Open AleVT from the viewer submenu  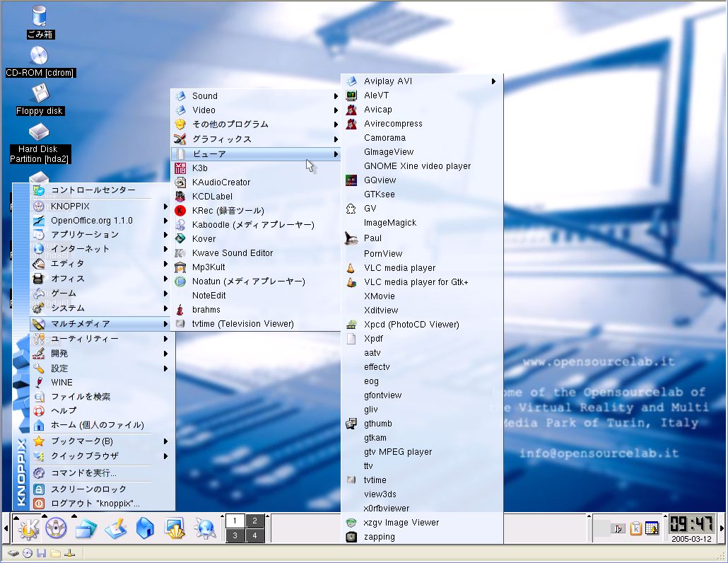[x=422, y=95]
